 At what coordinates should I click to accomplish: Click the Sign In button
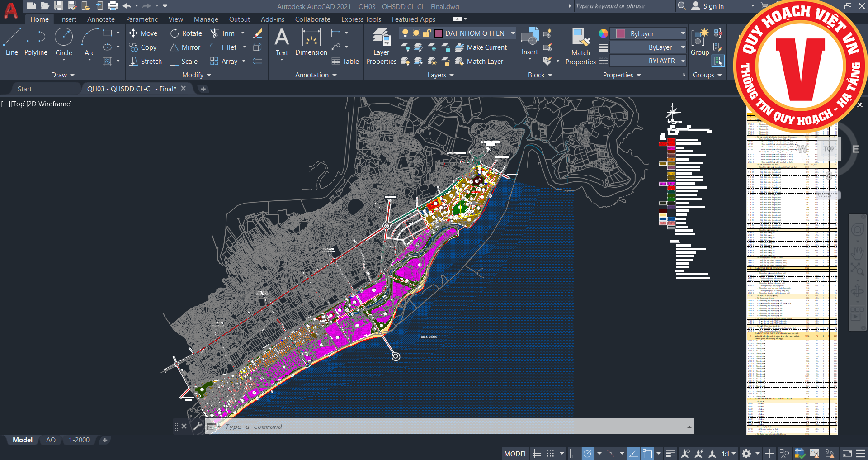(708, 6)
